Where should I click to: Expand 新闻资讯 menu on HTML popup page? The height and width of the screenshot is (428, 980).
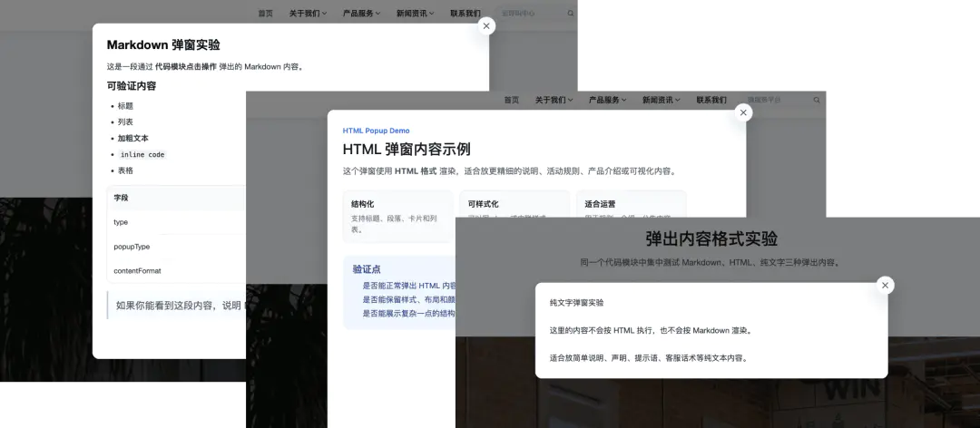(x=661, y=100)
